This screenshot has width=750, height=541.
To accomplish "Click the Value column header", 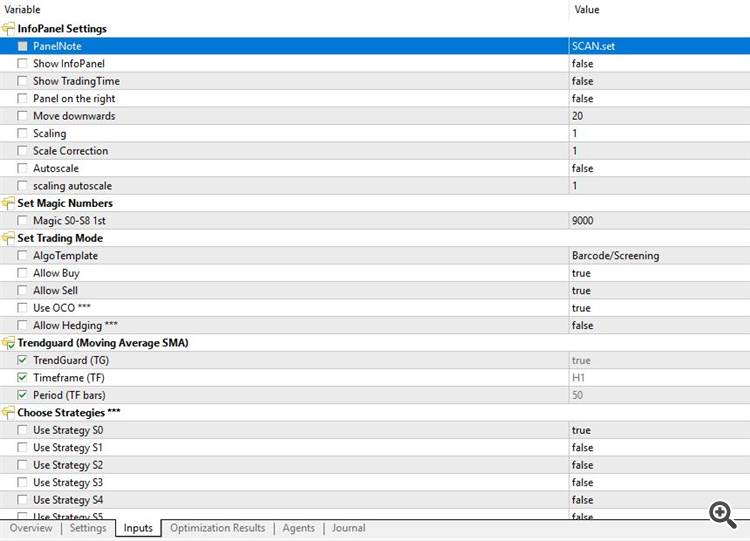I will 587,10.
